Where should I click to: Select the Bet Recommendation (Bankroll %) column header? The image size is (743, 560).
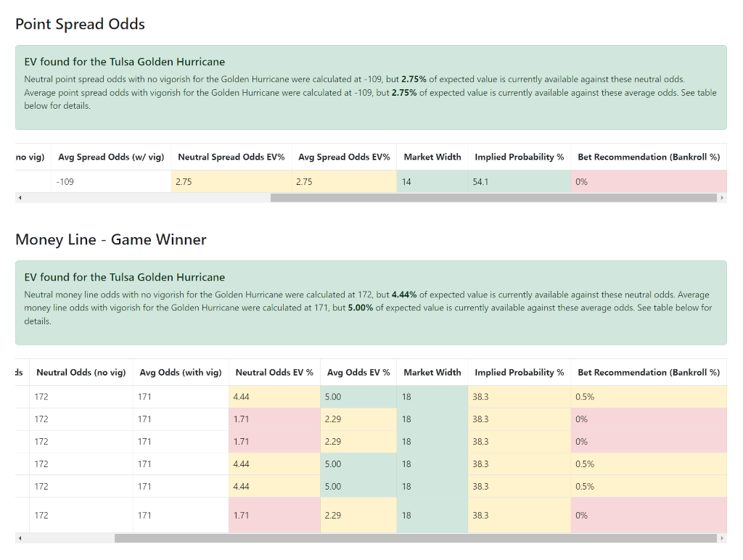point(648,157)
